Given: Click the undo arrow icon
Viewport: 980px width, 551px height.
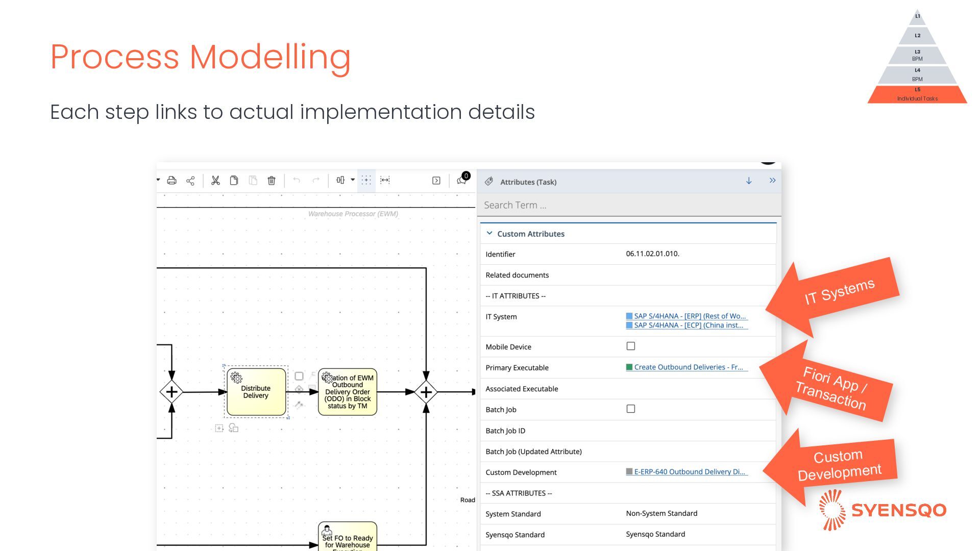Looking at the screenshot, I should point(297,180).
